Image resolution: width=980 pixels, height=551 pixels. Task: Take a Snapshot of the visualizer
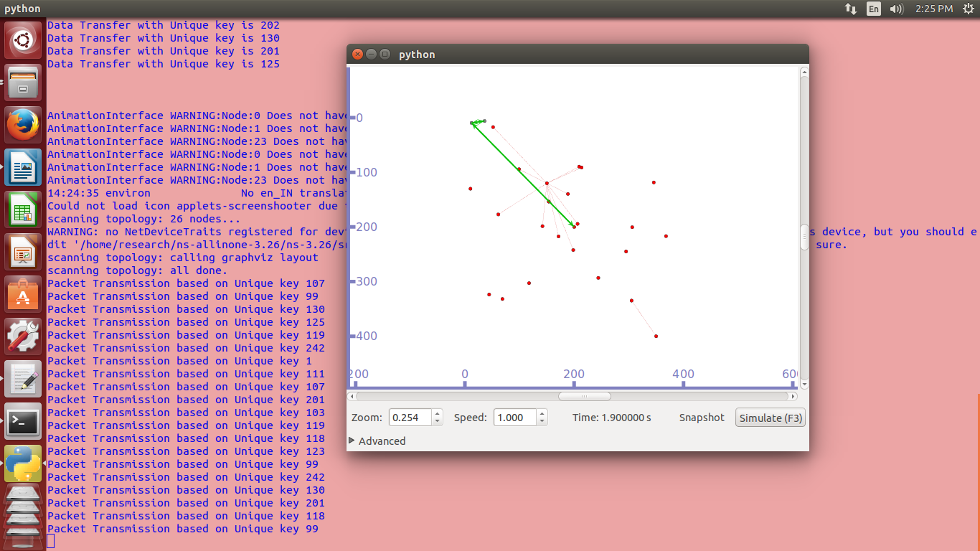point(702,418)
